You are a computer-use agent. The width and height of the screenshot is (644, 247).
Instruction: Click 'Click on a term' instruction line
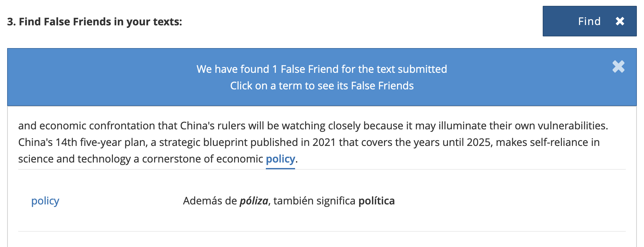pyautogui.click(x=322, y=85)
